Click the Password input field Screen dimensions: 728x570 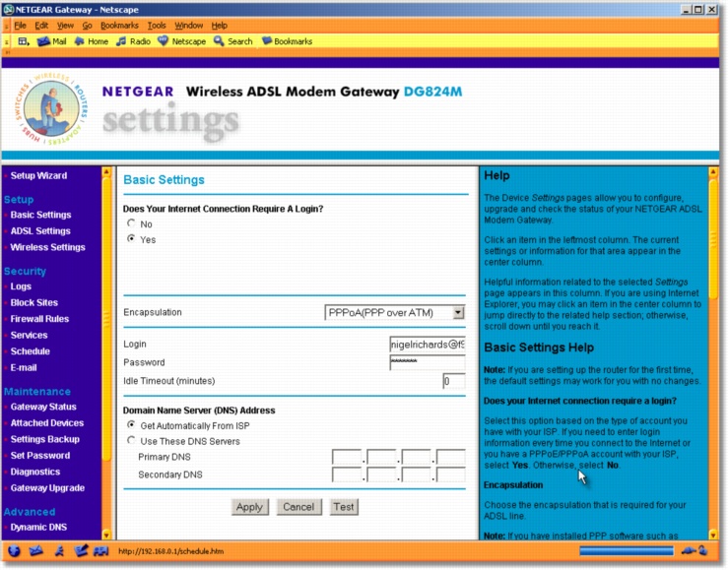428,362
